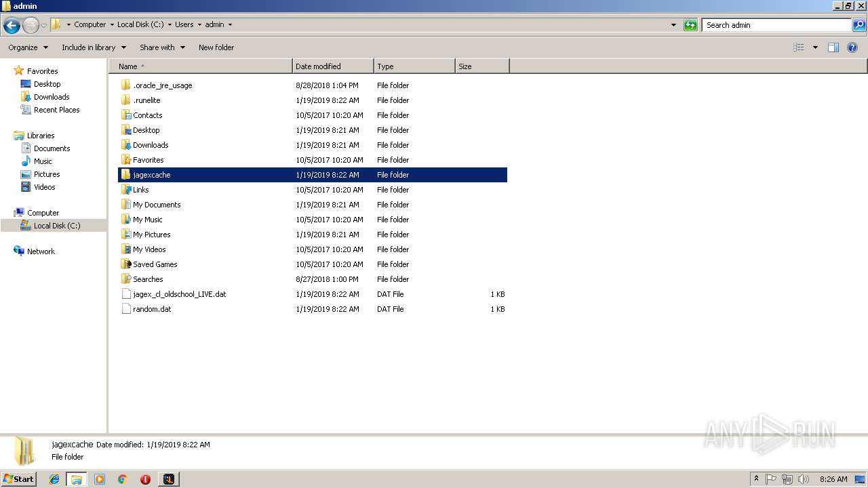This screenshot has height=488, width=868.
Task: Click Computer in the address breadcrumb
Action: point(90,24)
